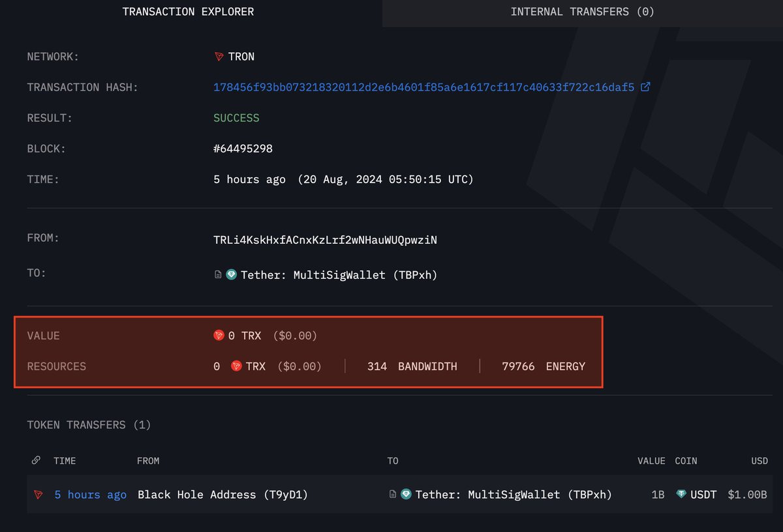Open the Internal Transfers (0) tab
Screen dimensions: 783x532
point(583,12)
